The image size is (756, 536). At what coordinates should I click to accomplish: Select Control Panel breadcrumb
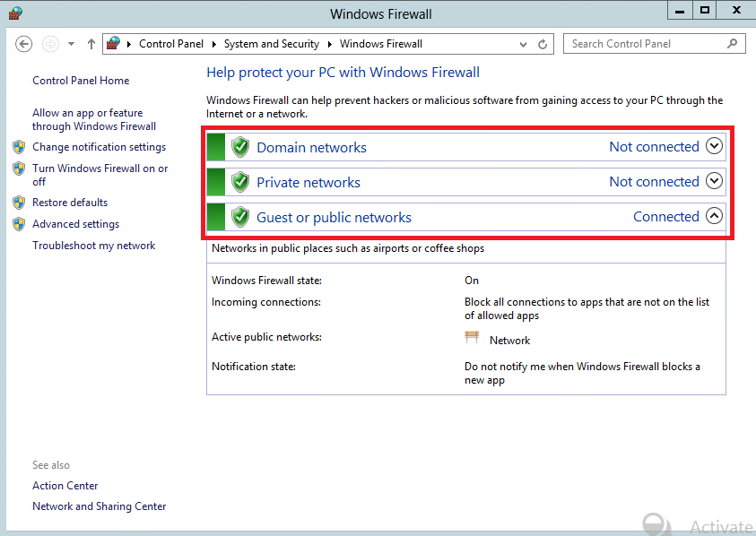pos(171,44)
